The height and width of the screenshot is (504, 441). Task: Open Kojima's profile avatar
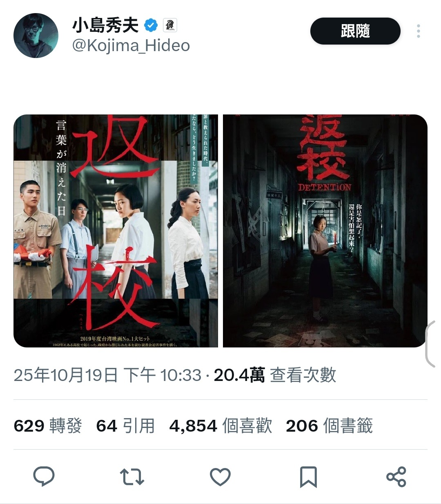pyautogui.click(x=36, y=36)
